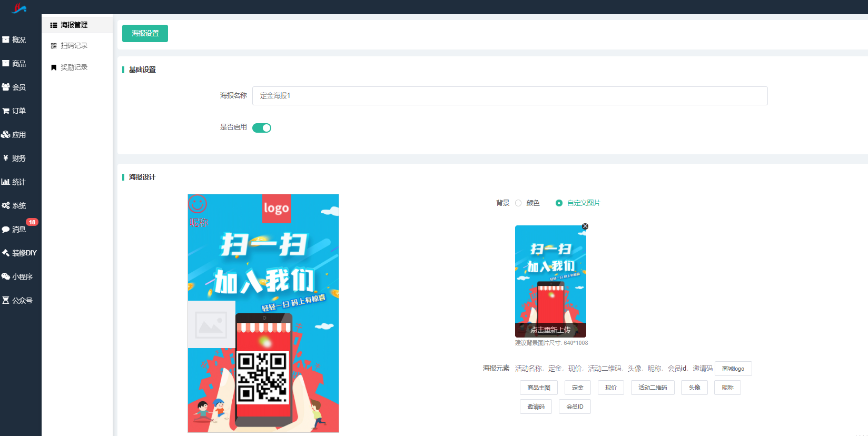Add the 商城logo element
The height and width of the screenshot is (436, 868).
coord(733,369)
